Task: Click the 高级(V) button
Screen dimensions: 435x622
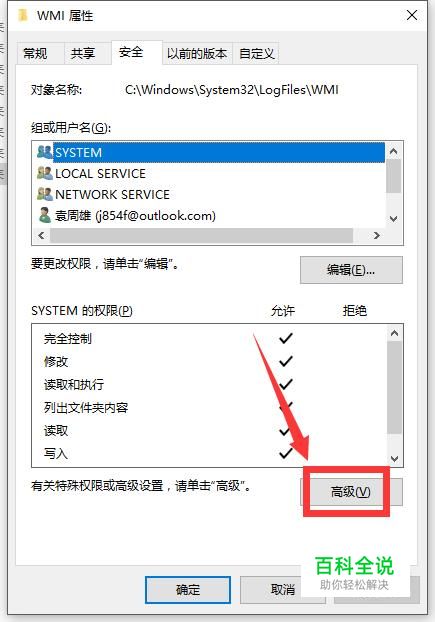Action: pyautogui.click(x=351, y=492)
